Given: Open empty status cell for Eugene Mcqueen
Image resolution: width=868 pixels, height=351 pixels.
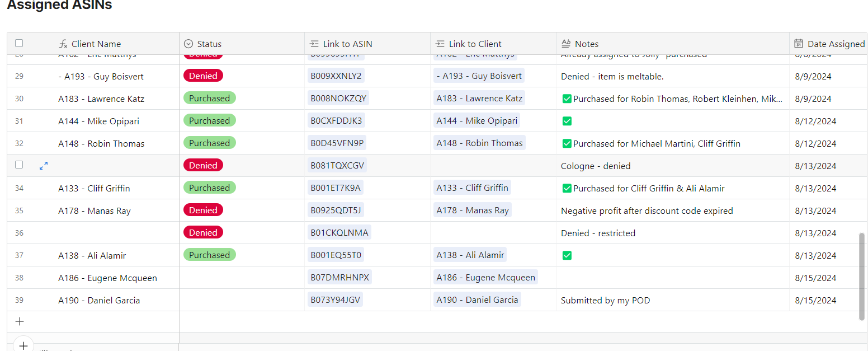Looking at the screenshot, I should coord(242,278).
